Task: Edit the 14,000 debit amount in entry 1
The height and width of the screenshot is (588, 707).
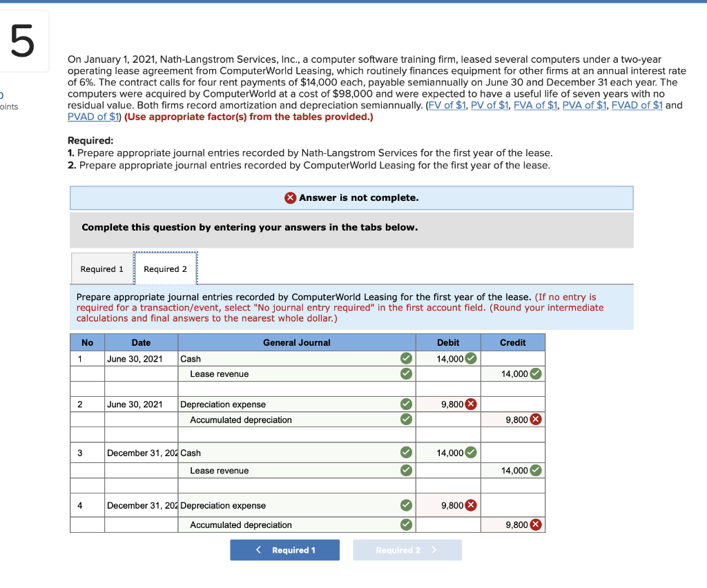Action: [x=448, y=359]
